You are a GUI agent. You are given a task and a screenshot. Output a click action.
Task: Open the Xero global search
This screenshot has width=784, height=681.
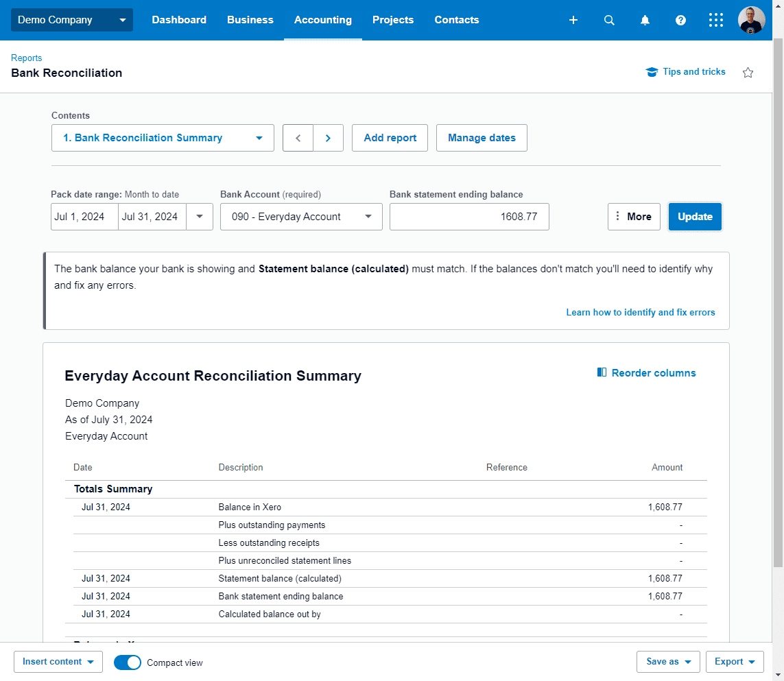[609, 20]
